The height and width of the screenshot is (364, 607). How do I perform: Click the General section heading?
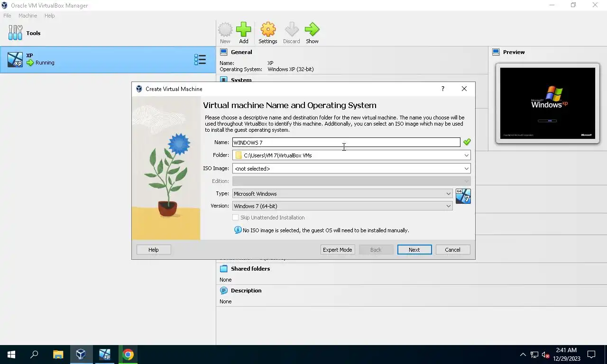coord(241,52)
